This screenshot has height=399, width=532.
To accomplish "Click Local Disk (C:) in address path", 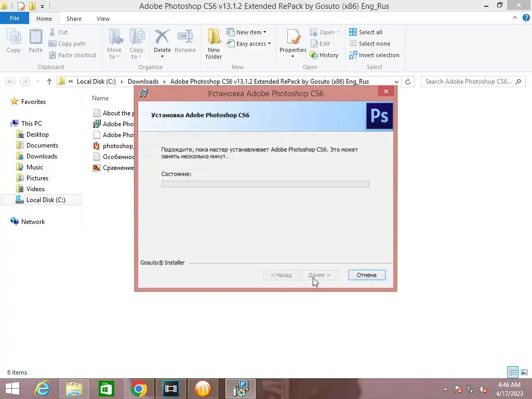I will [96, 82].
